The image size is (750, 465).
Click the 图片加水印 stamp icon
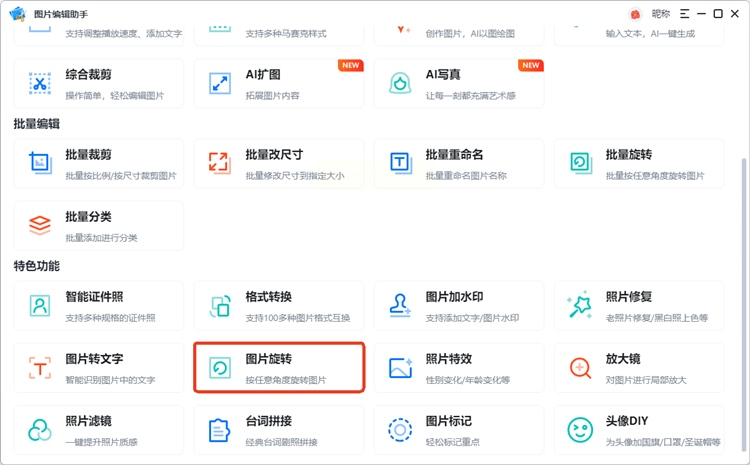[400, 305]
